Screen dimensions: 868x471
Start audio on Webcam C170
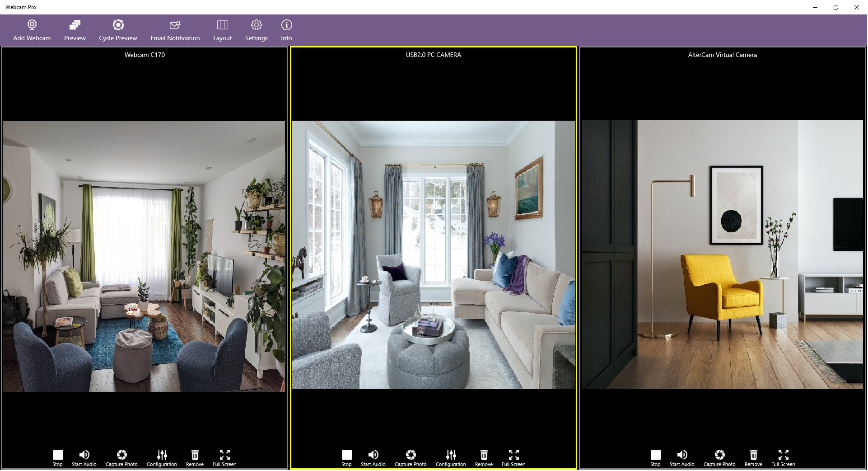(84, 456)
